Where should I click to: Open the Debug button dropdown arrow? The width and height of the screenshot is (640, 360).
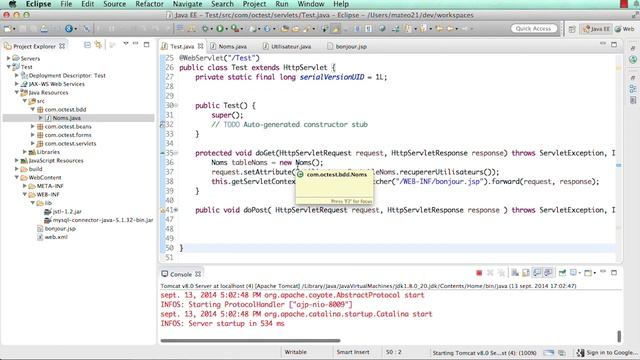211,29
